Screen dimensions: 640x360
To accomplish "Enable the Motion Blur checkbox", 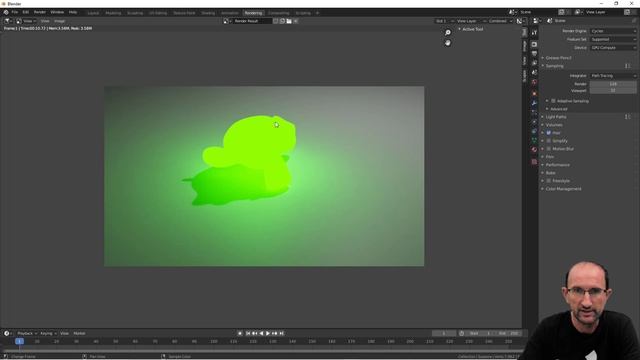I will (x=549, y=149).
